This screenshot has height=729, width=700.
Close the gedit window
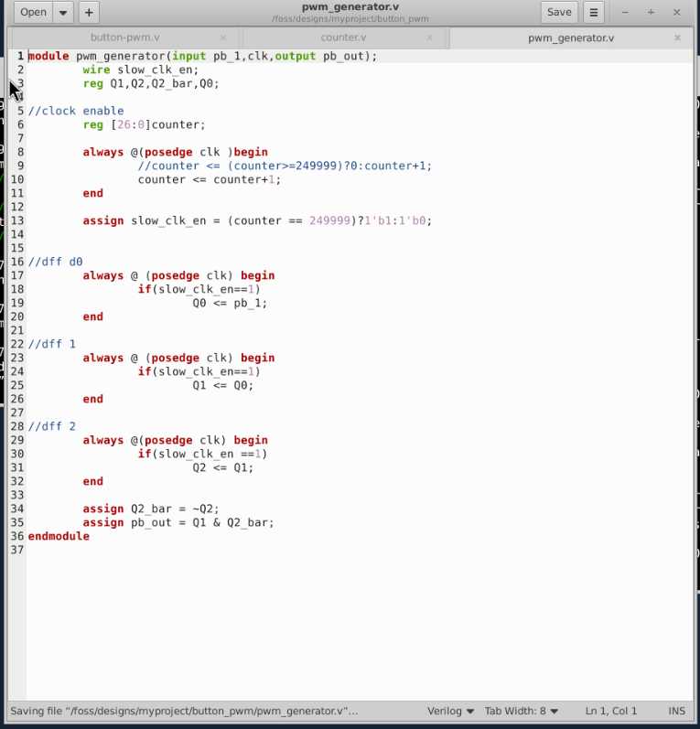tap(677, 12)
